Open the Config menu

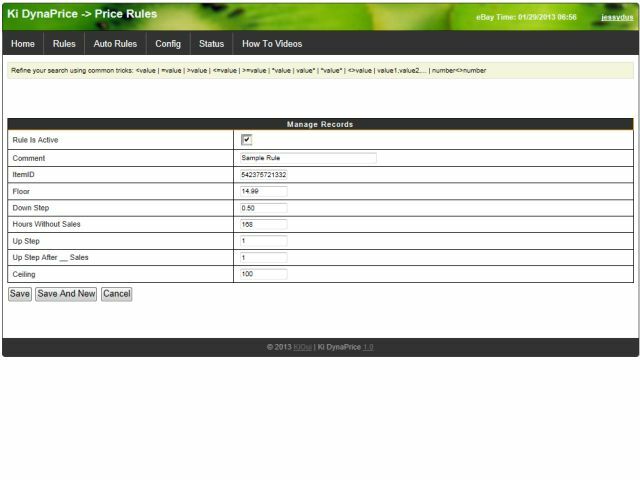coord(168,44)
